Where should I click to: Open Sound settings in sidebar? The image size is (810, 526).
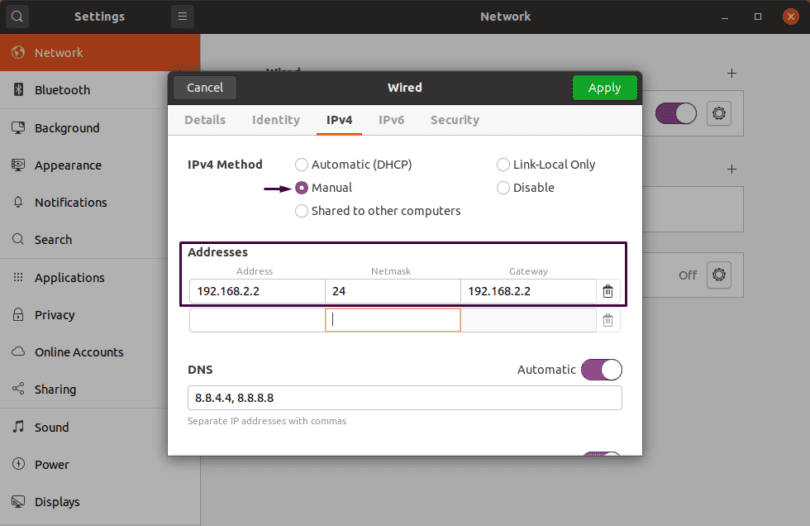[x=51, y=427]
